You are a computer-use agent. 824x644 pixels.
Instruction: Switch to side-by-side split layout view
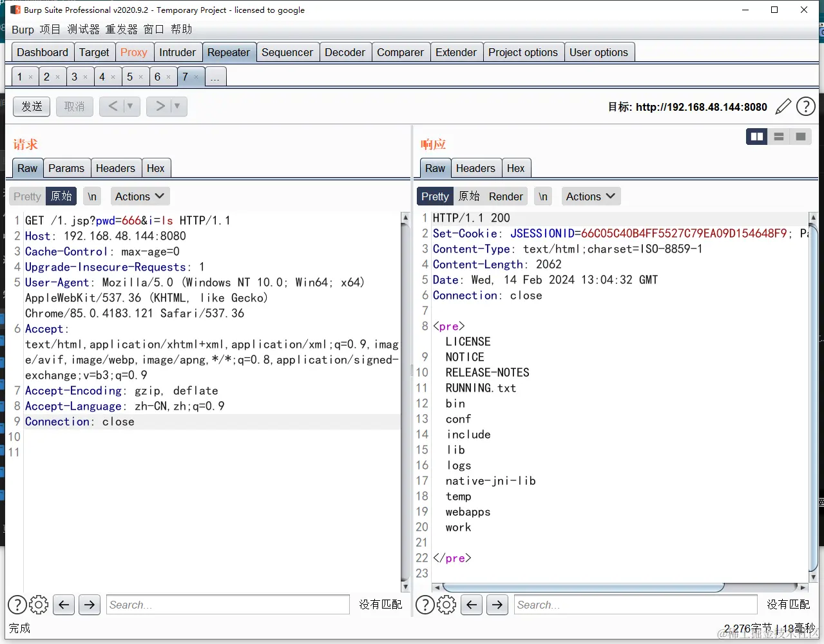click(x=757, y=137)
